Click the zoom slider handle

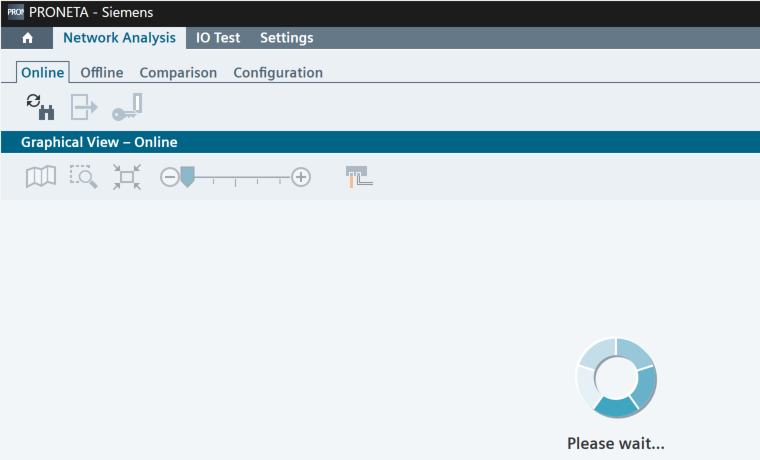187,178
